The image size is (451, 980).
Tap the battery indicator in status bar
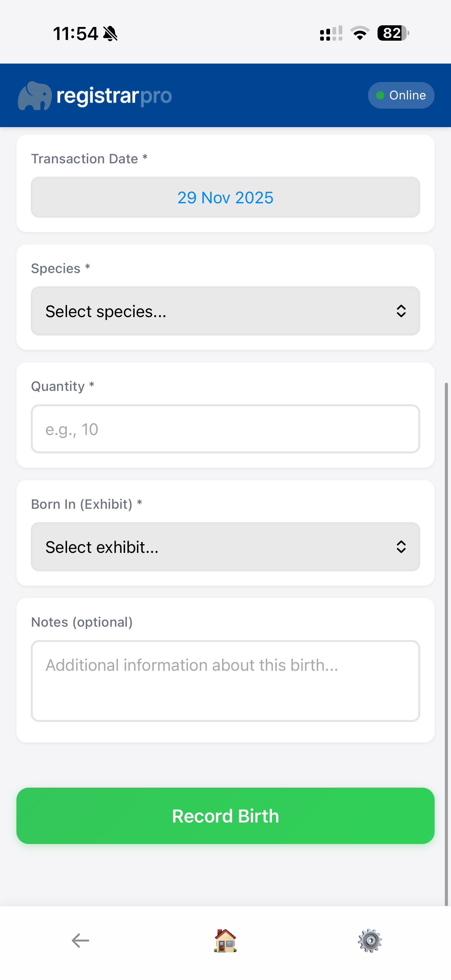[x=393, y=33]
